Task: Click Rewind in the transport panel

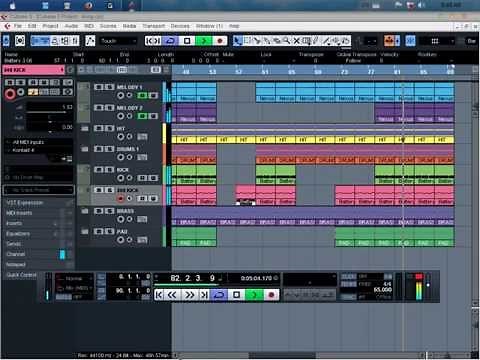Action: pyautogui.click(x=172, y=295)
